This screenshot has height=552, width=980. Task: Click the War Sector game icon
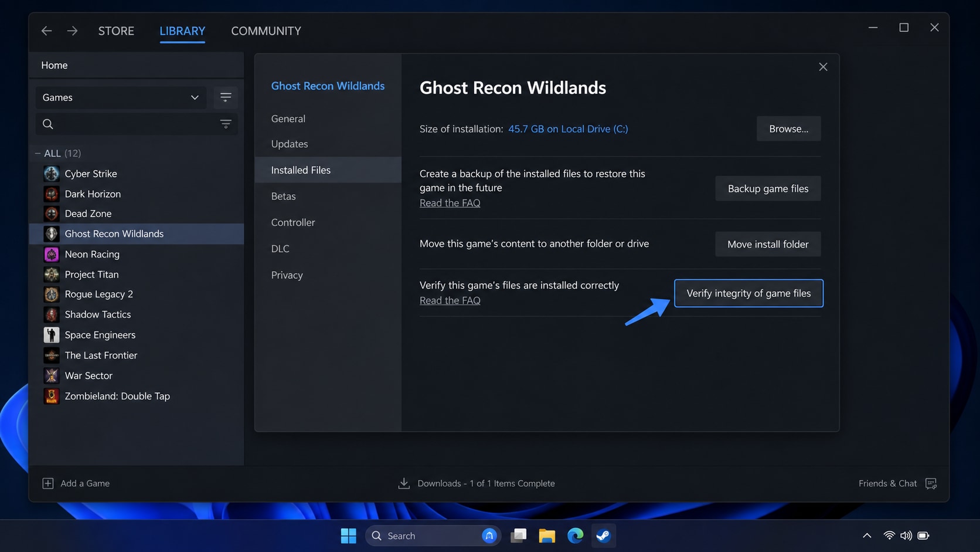click(52, 375)
